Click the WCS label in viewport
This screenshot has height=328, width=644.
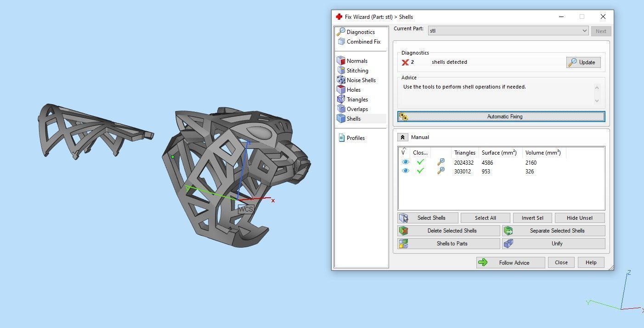pos(246,209)
